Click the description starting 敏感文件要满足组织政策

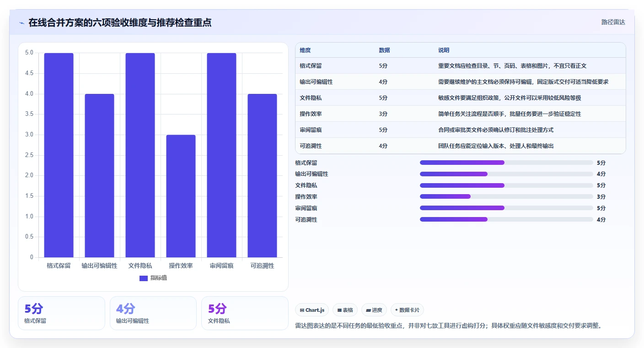(x=510, y=98)
